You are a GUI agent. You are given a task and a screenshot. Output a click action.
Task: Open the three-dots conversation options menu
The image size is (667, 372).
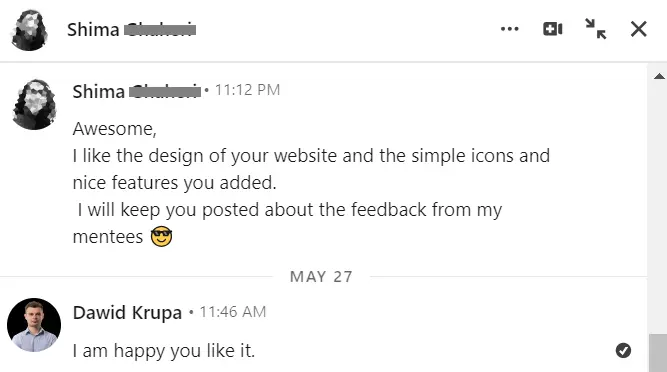pos(510,29)
